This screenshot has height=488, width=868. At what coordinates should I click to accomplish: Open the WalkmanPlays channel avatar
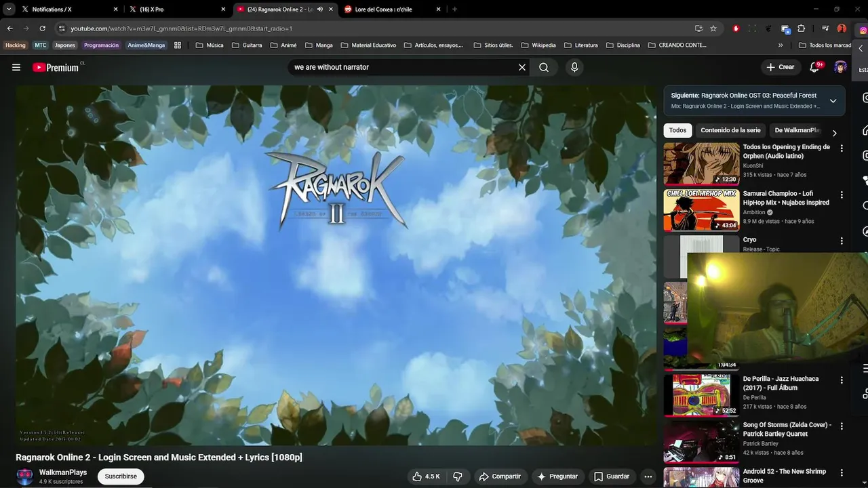24,476
